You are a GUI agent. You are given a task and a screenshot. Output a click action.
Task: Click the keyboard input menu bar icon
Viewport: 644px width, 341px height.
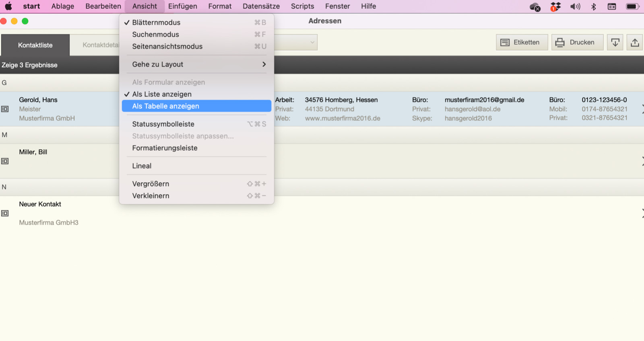(x=612, y=6)
